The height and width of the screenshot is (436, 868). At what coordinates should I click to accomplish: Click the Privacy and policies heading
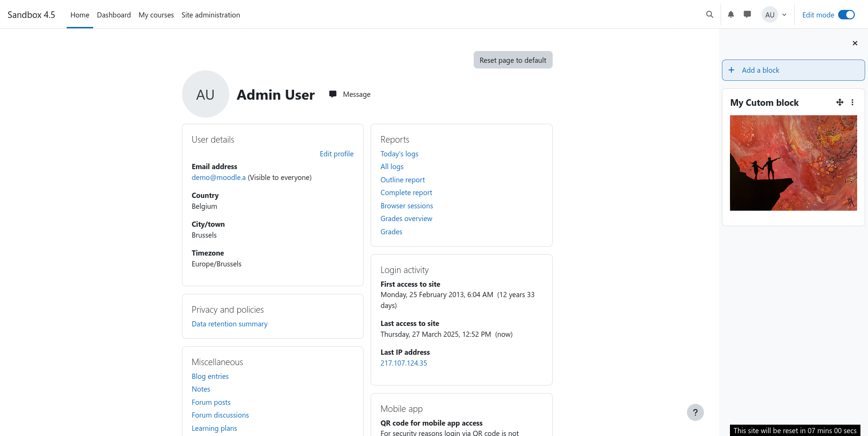tap(227, 309)
